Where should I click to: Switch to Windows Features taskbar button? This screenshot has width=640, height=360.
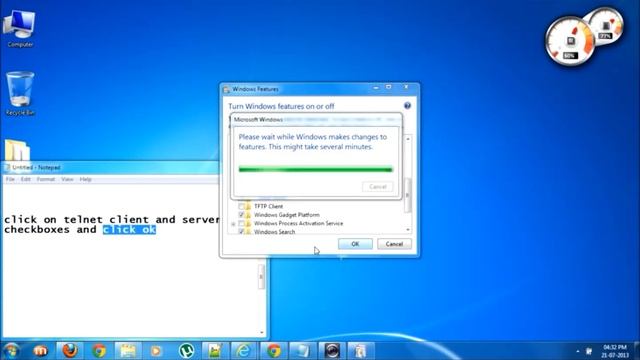click(x=360, y=351)
